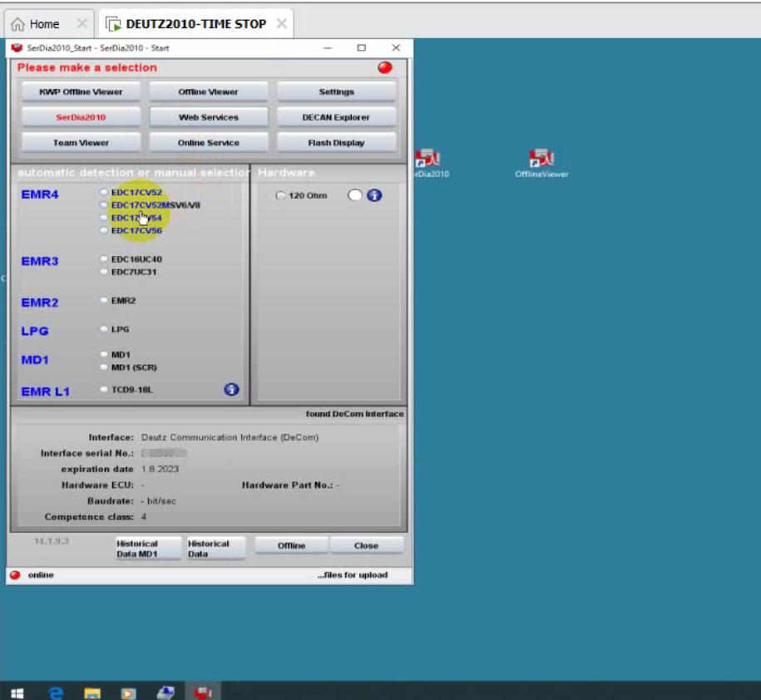Select EDC17CV52 radio button
This screenshot has height=700, width=761.
[x=103, y=192]
